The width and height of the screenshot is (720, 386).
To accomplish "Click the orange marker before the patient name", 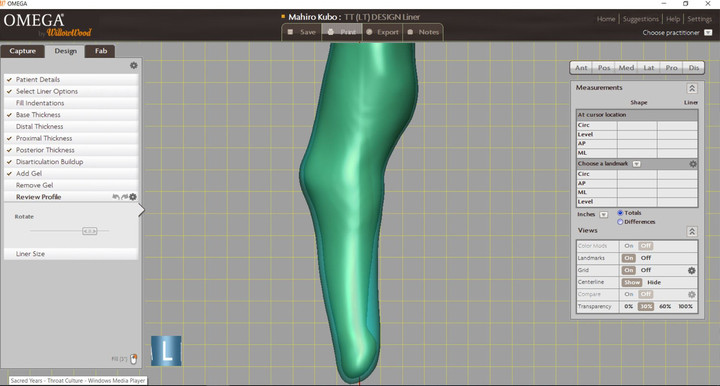I will point(283,17).
